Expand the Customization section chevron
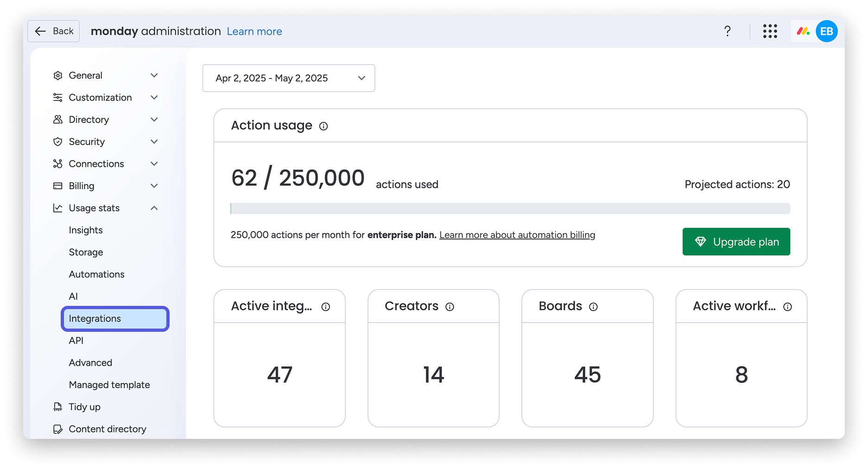The height and width of the screenshot is (469, 868). 154,97
